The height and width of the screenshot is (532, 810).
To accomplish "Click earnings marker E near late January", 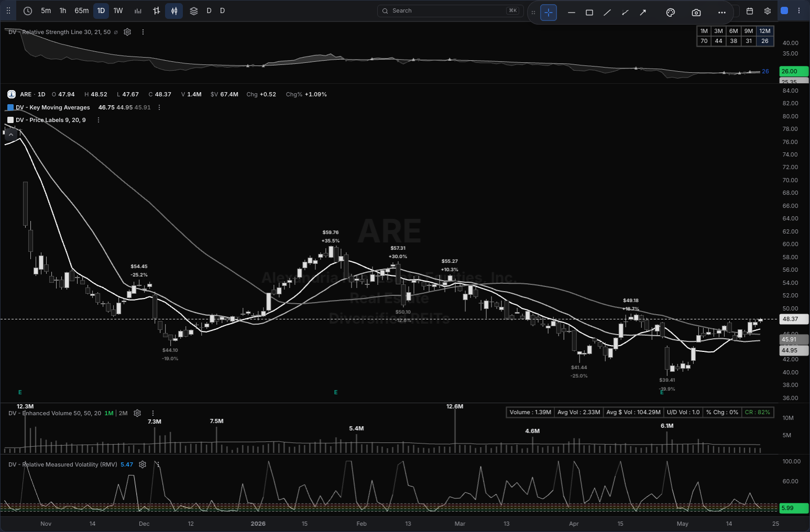I will pyautogui.click(x=336, y=392).
